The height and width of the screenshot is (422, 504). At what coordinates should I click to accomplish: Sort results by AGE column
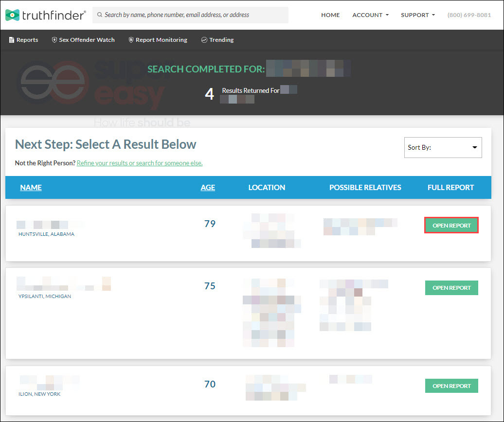coord(208,188)
